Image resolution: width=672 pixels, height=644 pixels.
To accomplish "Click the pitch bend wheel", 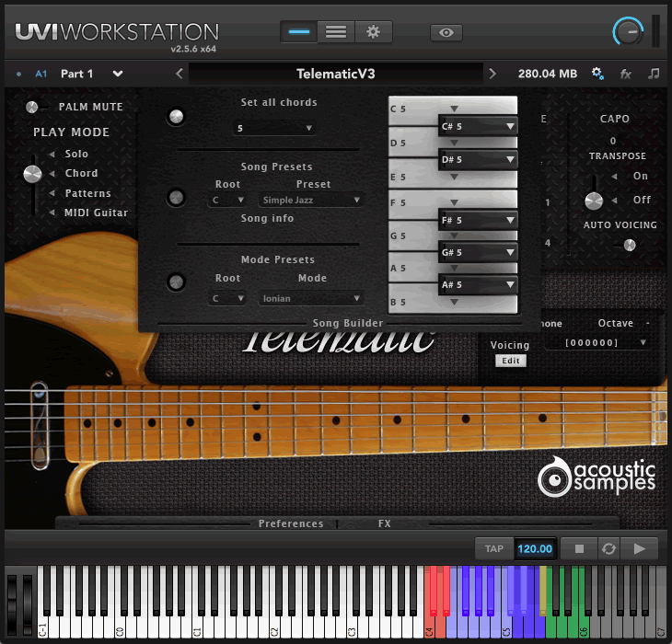I will click(12, 604).
